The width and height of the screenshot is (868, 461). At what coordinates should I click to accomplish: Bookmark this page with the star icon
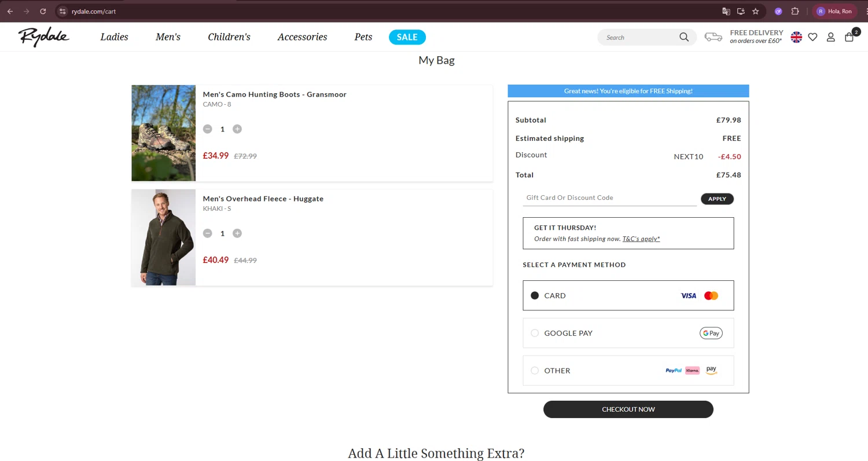755,11
